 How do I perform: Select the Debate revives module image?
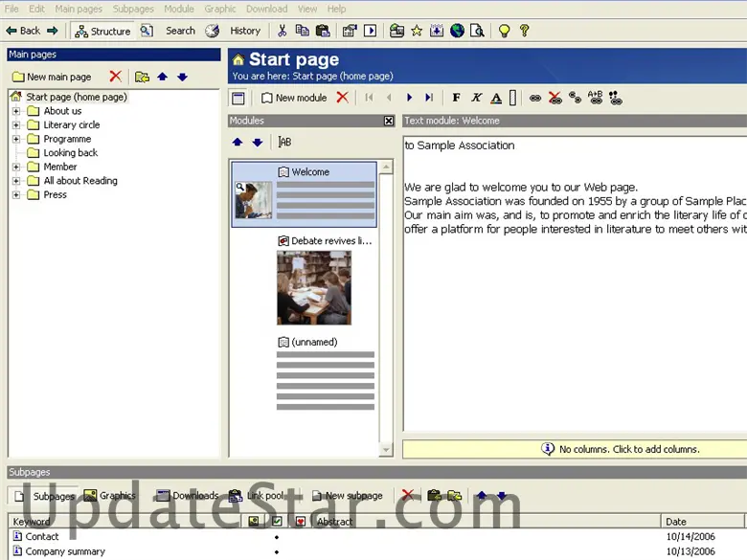pyautogui.click(x=314, y=287)
